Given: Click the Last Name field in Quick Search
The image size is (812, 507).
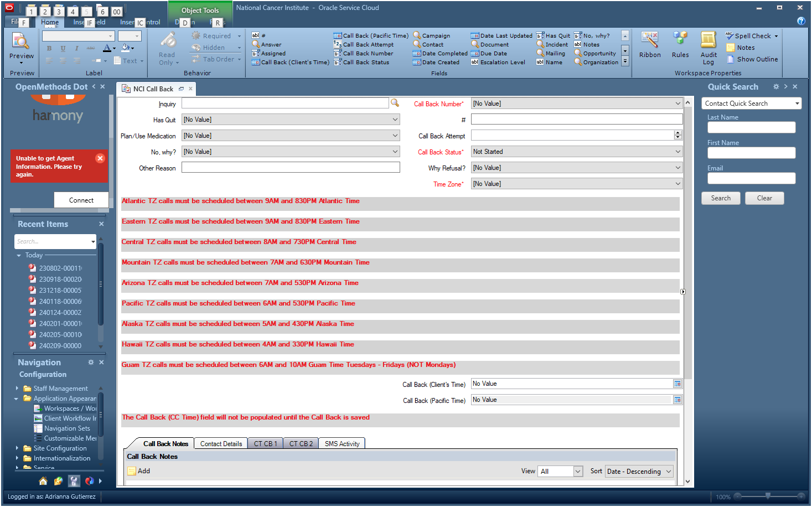Looking at the screenshot, I should (x=751, y=127).
